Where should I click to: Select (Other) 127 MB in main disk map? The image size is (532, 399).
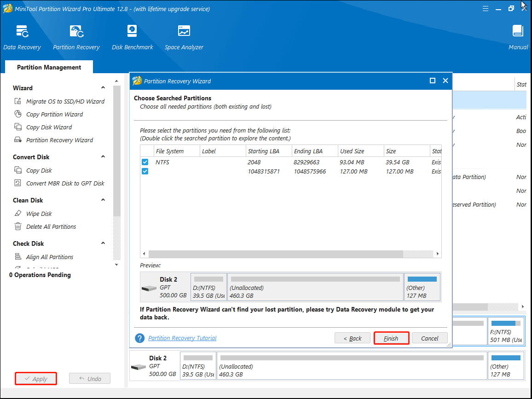[506, 366]
